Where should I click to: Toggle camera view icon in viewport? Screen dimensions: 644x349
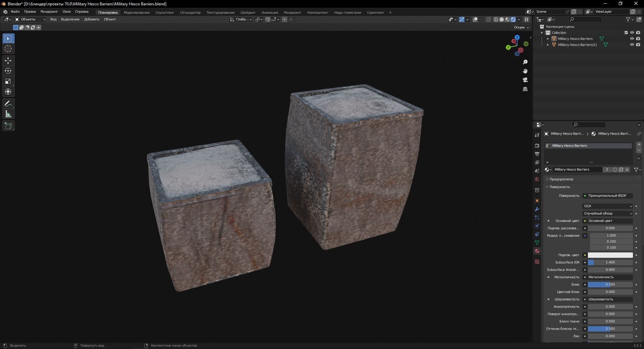pyautogui.click(x=525, y=80)
